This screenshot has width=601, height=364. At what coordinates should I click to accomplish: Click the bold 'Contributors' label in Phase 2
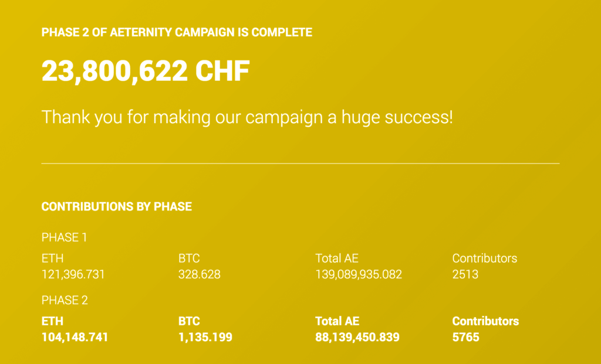485,321
